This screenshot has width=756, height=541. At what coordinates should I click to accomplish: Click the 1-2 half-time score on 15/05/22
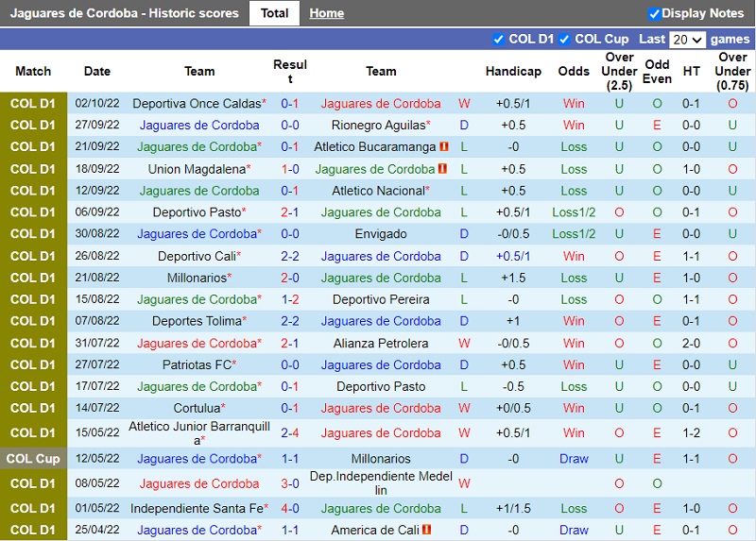click(x=691, y=432)
